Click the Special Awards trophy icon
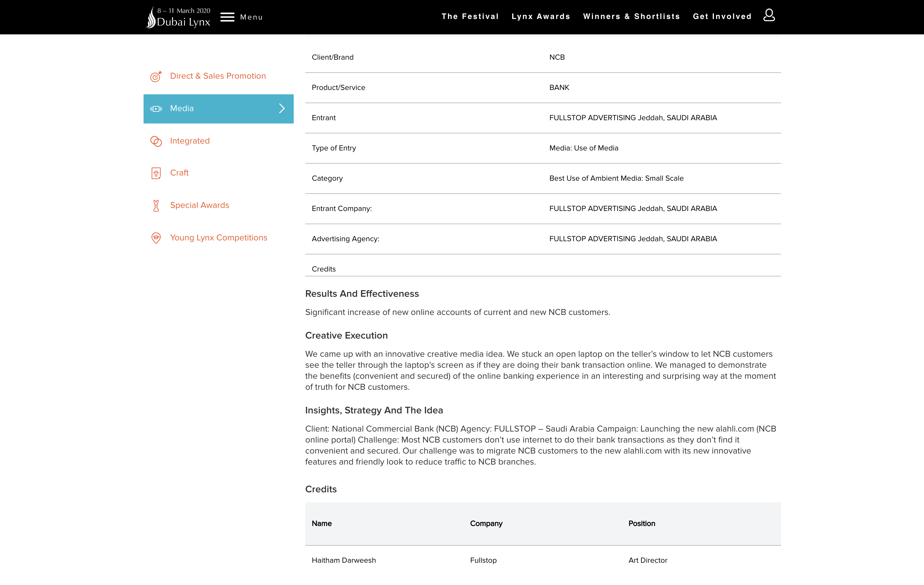Screen dimensions: 924x585 (x=156, y=206)
